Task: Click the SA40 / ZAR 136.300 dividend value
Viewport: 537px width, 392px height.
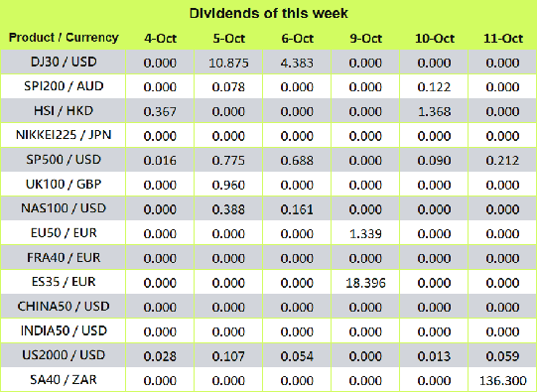Action: (502, 380)
